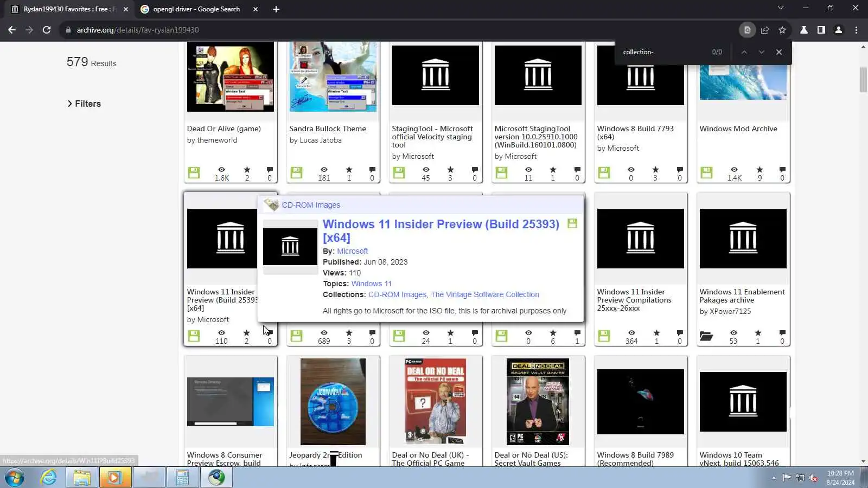Image resolution: width=868 pixels, height=488 pixels.
Task: Click software floppy icon on StagingTool card
Action: [399, 173]
